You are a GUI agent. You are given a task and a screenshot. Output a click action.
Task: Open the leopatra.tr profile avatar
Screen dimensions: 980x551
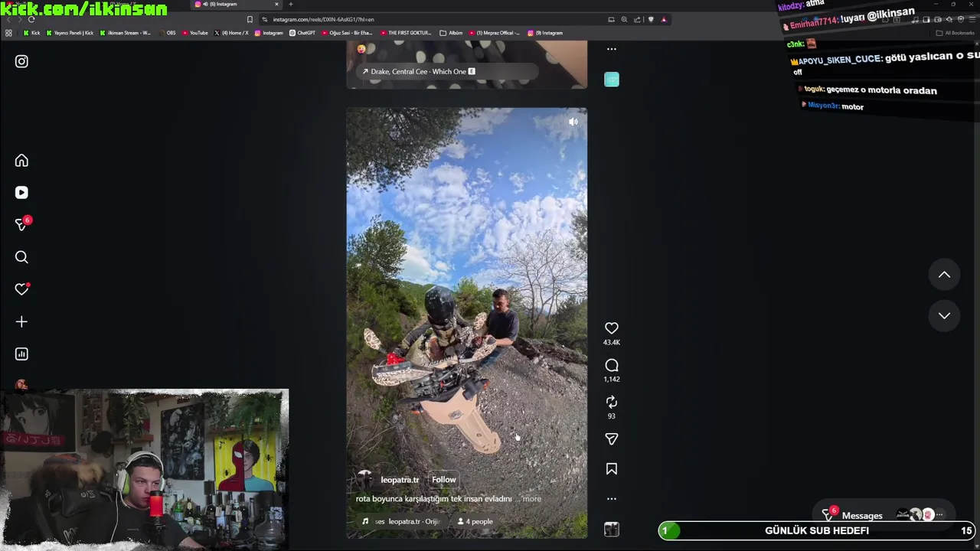click(x=364, y=480)
